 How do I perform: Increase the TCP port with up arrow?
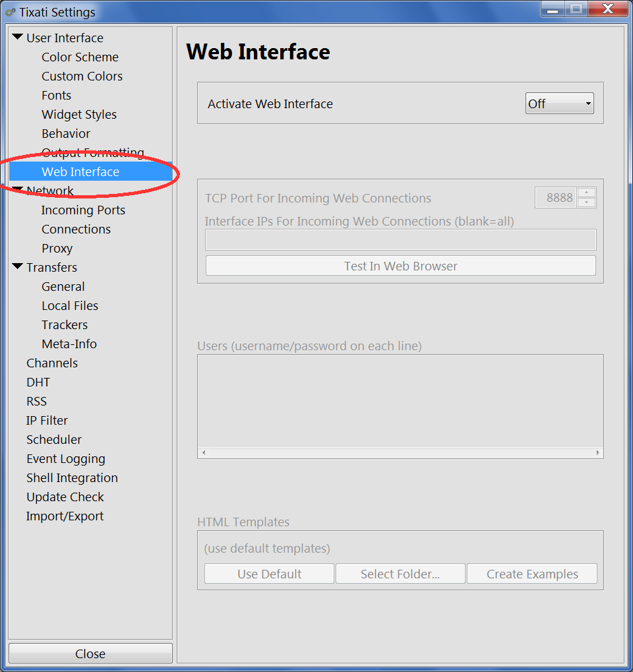(x=587, y=193)
